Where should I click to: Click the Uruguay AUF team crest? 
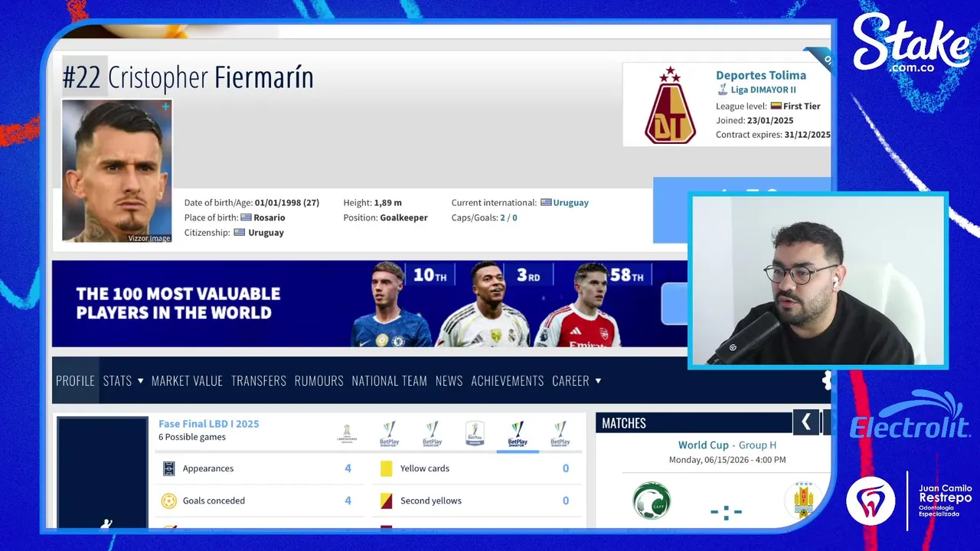point(803,501)
